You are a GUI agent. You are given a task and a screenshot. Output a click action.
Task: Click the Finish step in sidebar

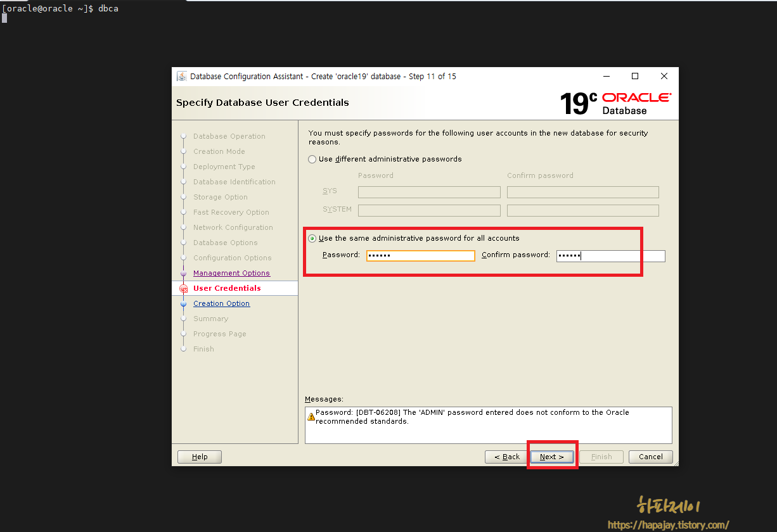click(x=203, y=349)
